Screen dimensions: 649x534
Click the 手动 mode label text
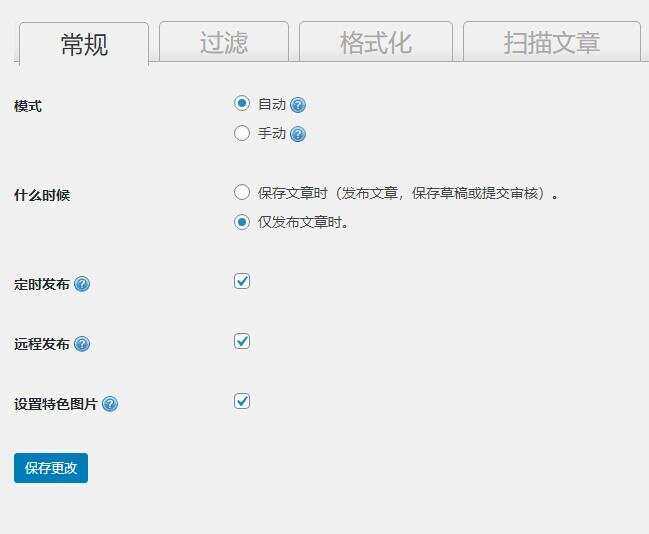click(272, 134)
